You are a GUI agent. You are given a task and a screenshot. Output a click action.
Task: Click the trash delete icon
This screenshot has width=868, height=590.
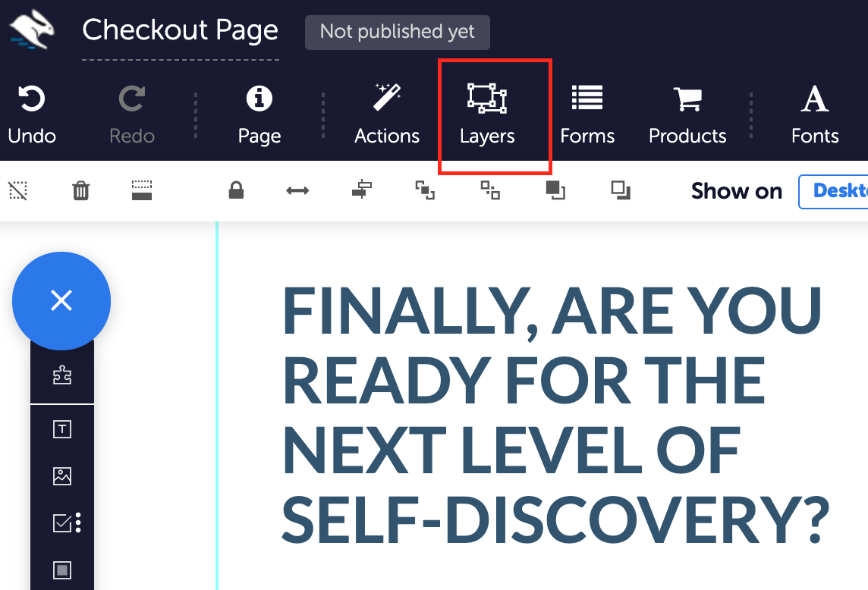[x=81, y=190]
